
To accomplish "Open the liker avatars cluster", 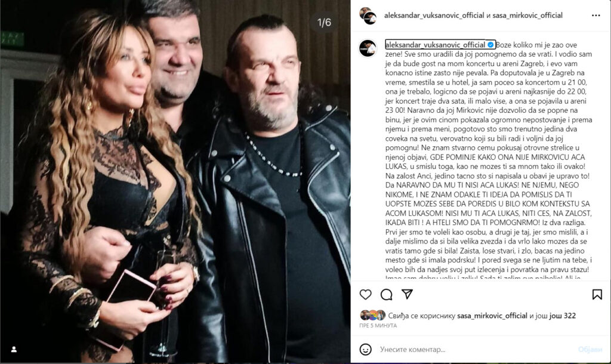I will (372, 315).
